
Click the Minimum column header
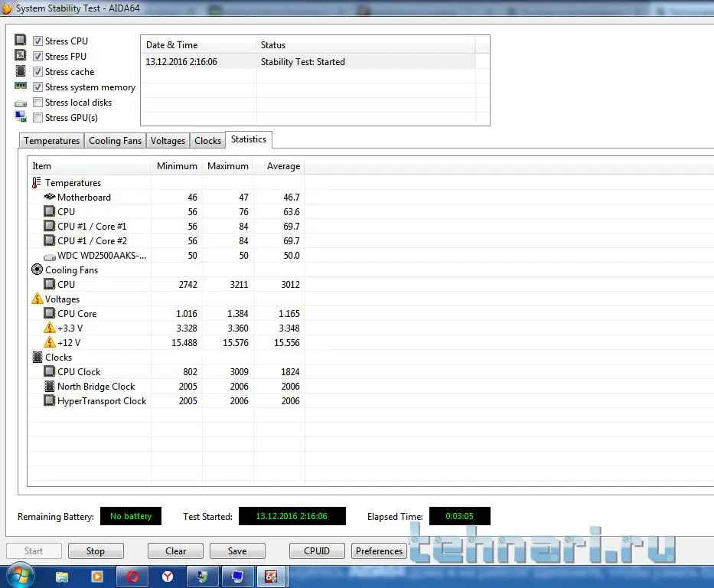pyautogui.click(x=177, y=166)
